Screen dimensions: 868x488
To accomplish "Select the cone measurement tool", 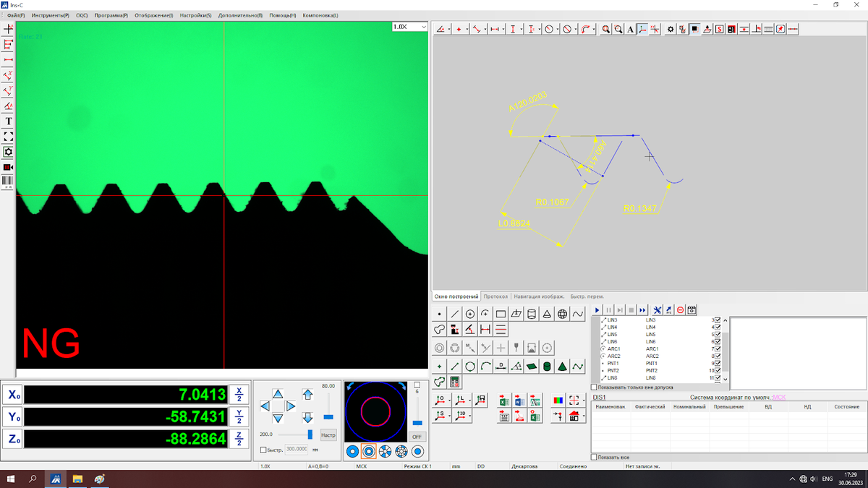I will pos(547,314).
